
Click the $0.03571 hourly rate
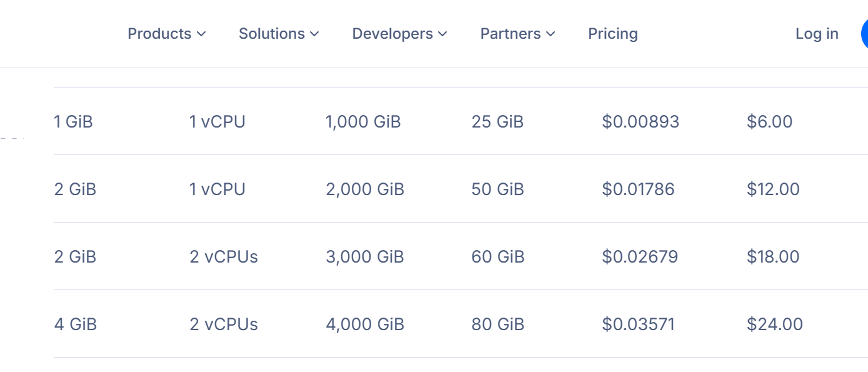pos(638,324)
